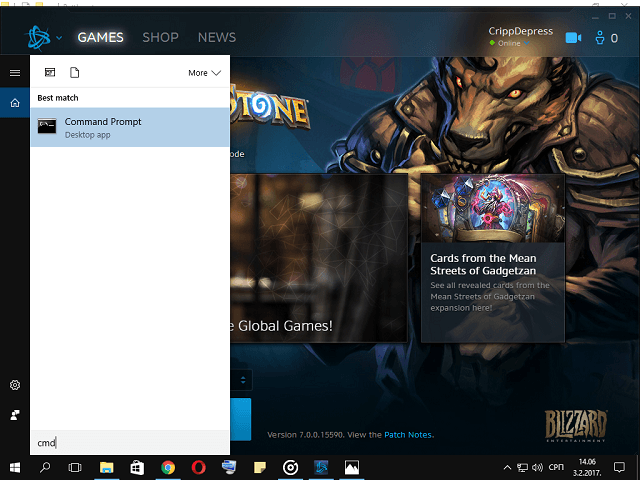Maximize the Battle.net window
The height and width of the screenshot is (480, 640).
point(612,16)
